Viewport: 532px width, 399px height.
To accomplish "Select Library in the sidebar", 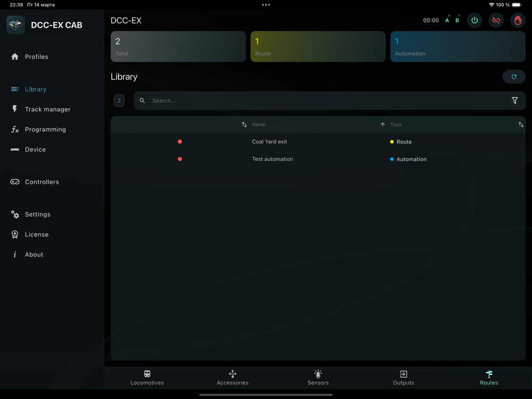I will click(x=36, y=89).
